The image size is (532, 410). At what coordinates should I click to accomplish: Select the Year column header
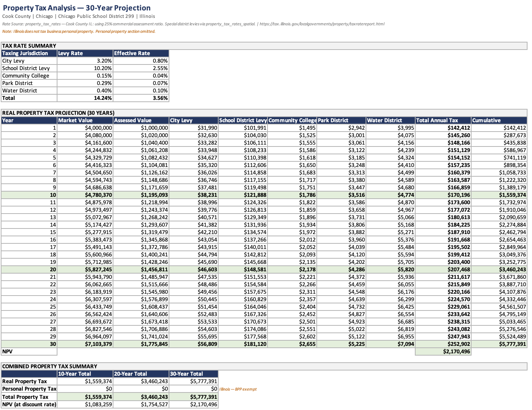(x=8, y=120)
